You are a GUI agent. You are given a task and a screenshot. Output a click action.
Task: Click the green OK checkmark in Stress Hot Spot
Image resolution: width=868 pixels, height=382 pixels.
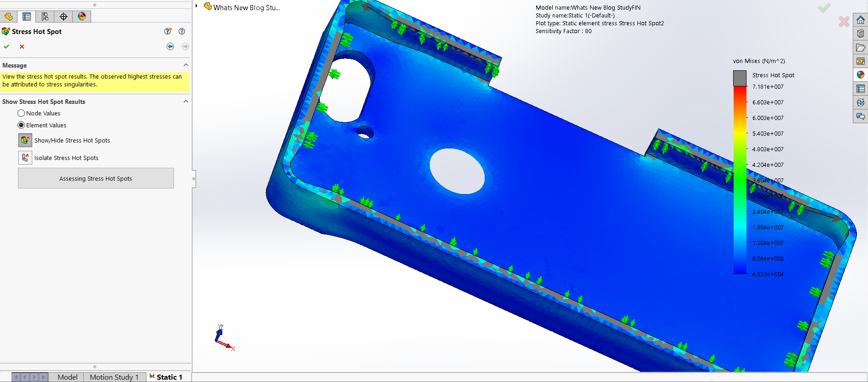(6, 46)
